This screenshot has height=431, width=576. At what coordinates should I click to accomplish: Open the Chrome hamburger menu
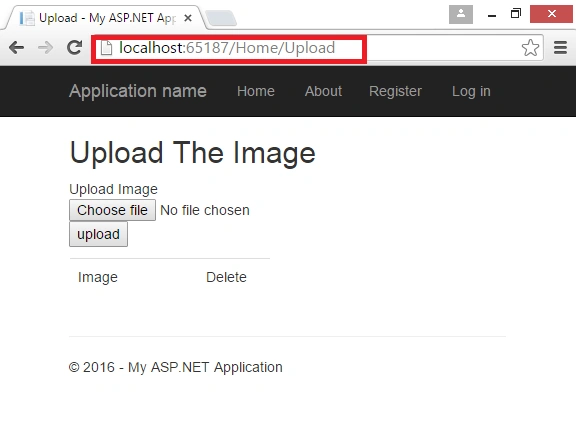point(560,48)
